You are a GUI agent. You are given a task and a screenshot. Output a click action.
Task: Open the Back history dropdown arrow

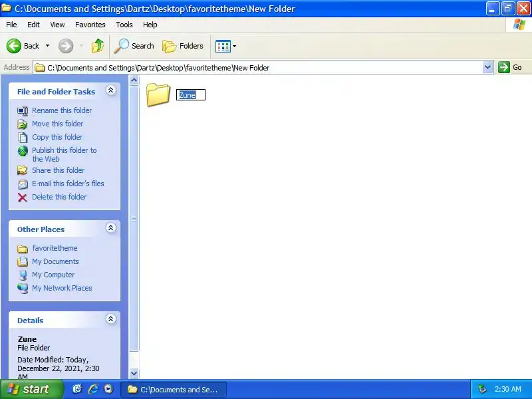coord(47,46)
